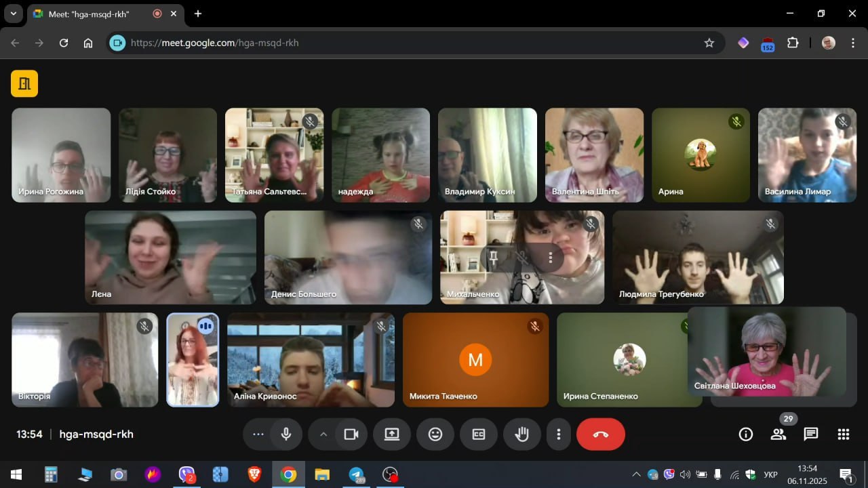Image resolution: width=868 pixels, height=488 pixels.
Task: Toggle the microphone on or off
Action: (x=286, y=434)
